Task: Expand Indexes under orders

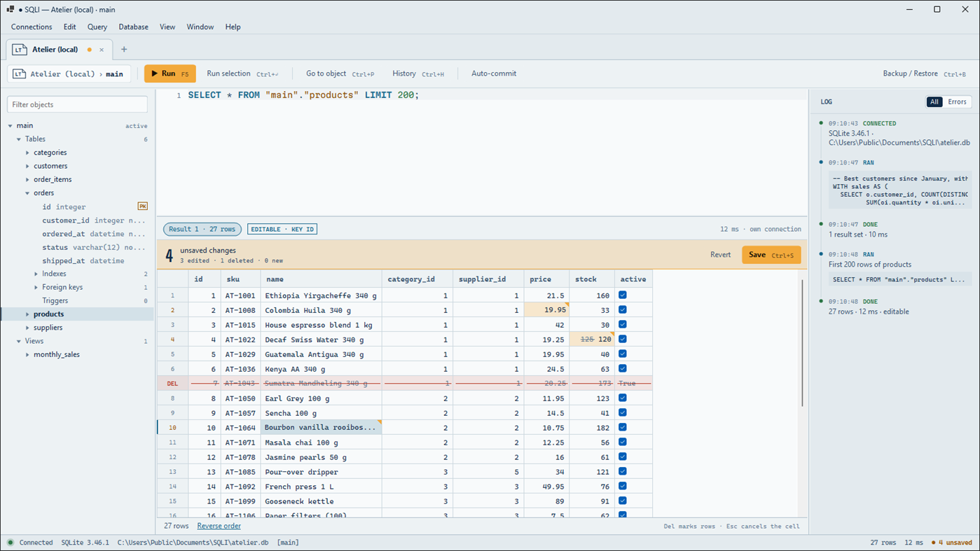Action: [x=36, y=274]
